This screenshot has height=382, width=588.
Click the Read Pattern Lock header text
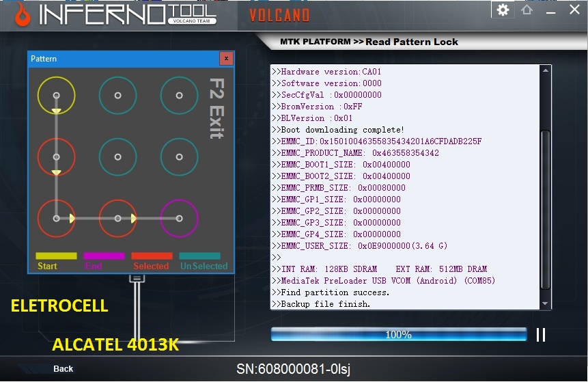click(412, 42)
